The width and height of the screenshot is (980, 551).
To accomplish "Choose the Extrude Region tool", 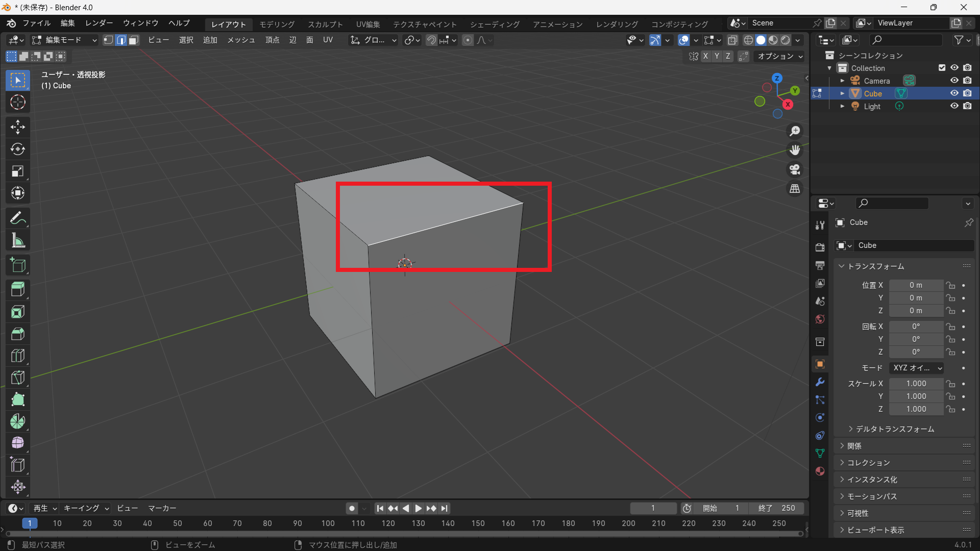I will [x=18, y=289].
